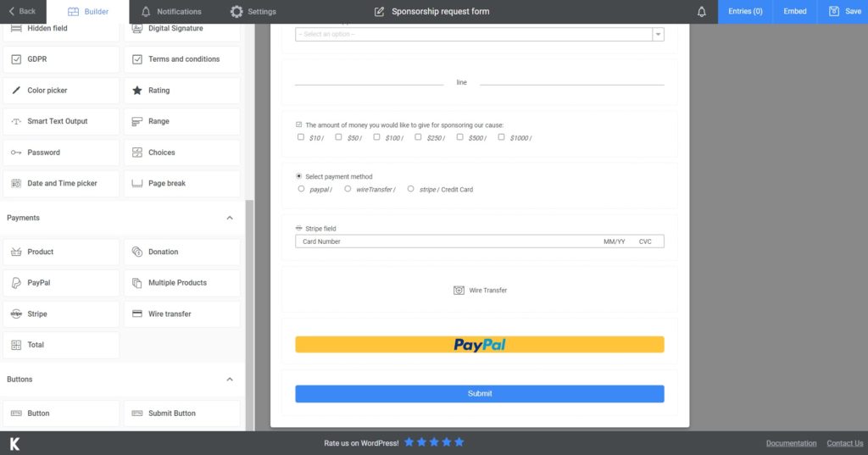This screenshot has width=868, height=455.
Task: Click the Select payment method label
Action: [x=339, y=176]
